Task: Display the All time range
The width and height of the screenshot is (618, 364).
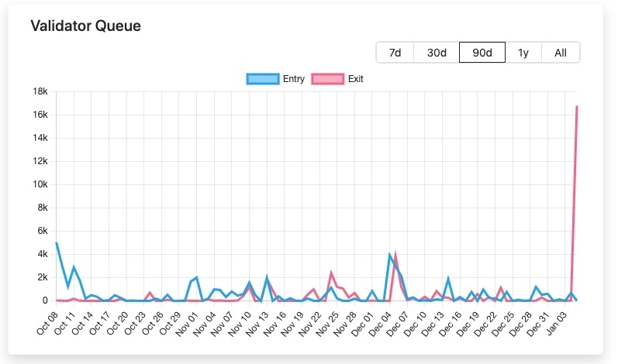Action: point(561,53)
